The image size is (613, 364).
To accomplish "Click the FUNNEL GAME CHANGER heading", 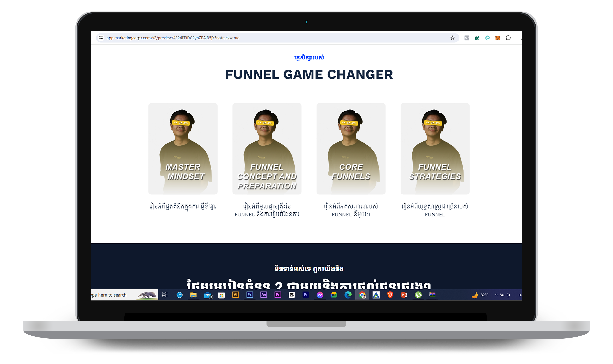I will [x=309, y=75].
